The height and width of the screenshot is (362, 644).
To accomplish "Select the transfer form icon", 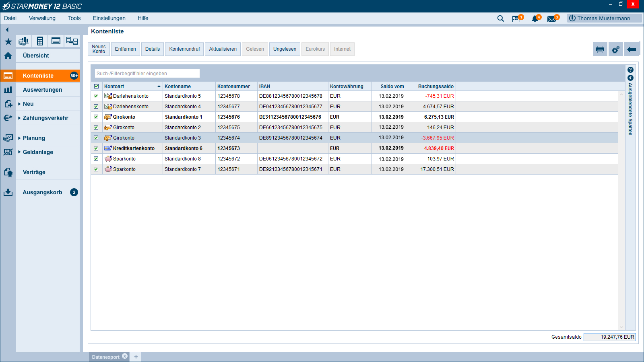I will pyautogui.click(x=72, y=41).
